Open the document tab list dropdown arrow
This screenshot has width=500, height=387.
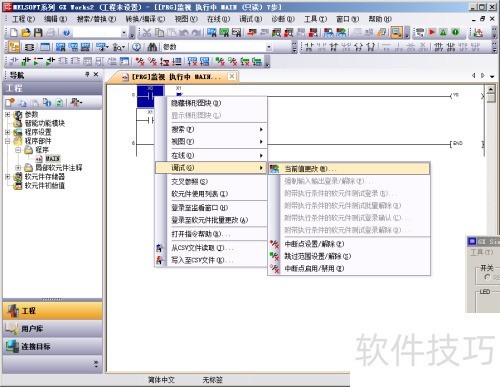[x=492, y=76]
